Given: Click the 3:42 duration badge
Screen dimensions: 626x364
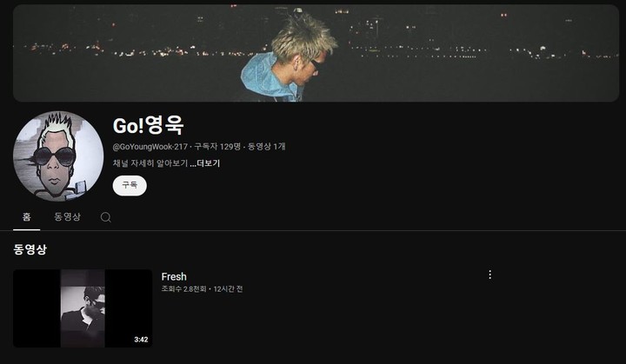Looking at the screenshot, I should [141, 340].
